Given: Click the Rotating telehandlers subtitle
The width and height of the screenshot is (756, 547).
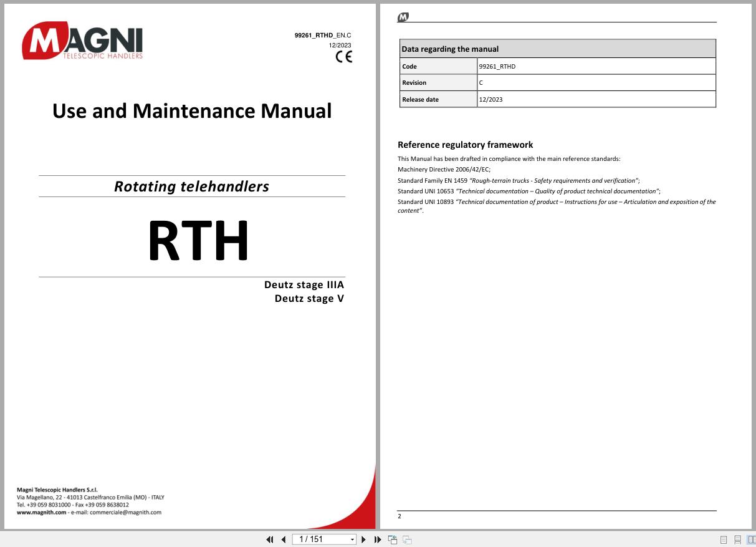Looking at the screenshot, I should click(192, 186).
